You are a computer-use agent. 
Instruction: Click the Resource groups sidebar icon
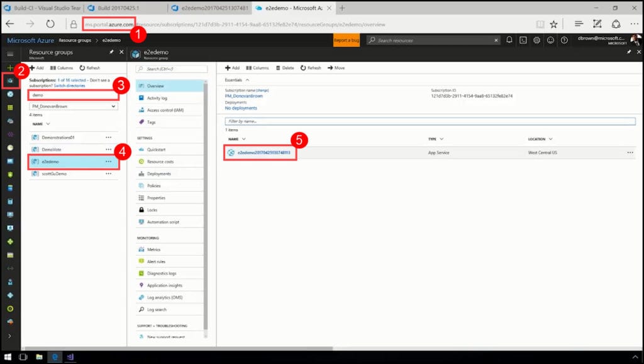tap(10, 81)
